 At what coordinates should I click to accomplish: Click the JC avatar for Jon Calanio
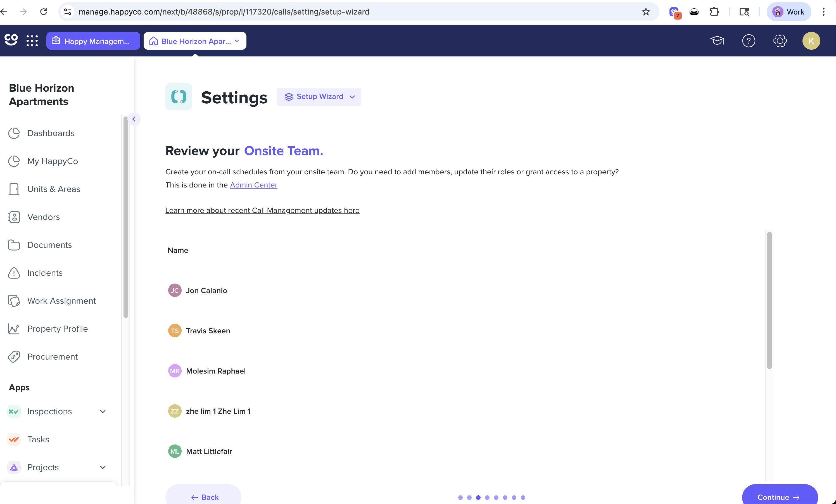coord(175,290)
